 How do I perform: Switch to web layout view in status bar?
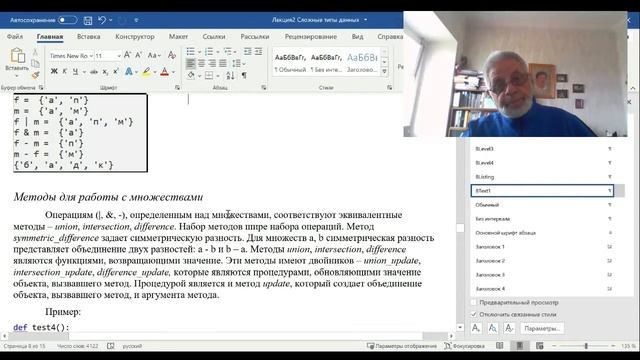pos(540,346)
